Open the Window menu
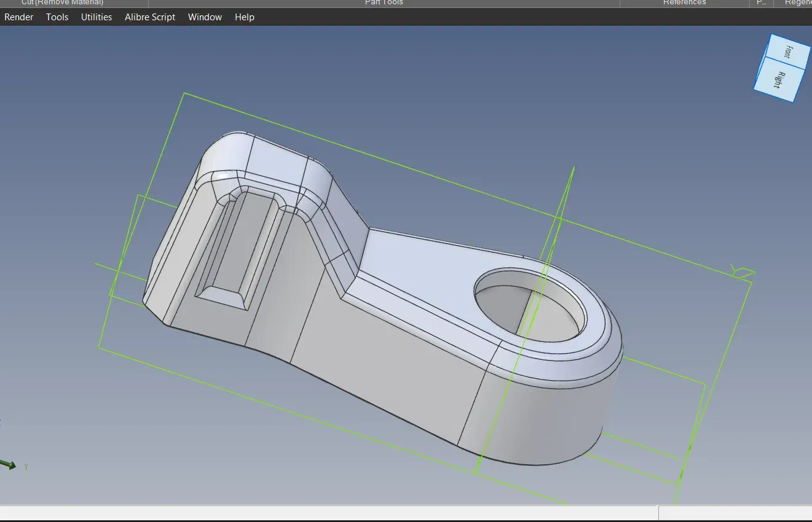The width and height of the screenshot is (812, 522). pyautogui.click(x=205, y=17)
